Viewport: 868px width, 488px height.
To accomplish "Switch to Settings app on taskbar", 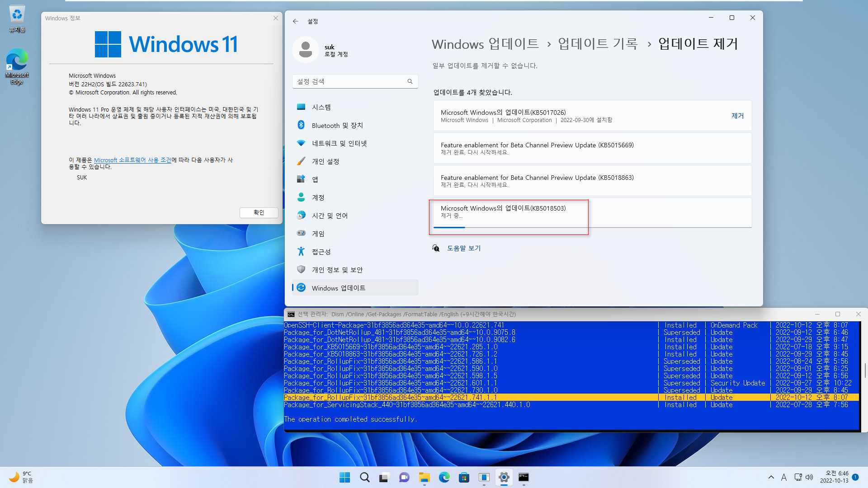I will point(504,477).
